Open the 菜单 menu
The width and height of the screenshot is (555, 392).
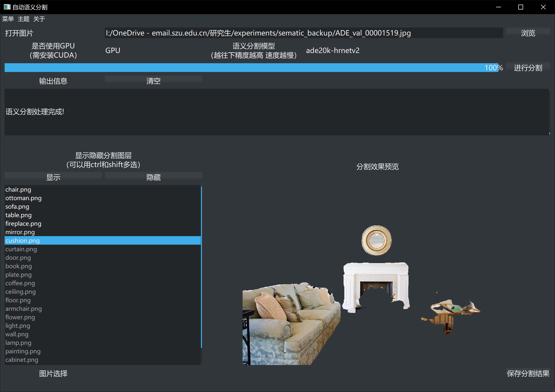pyautogui.click(x=8, y=19)
